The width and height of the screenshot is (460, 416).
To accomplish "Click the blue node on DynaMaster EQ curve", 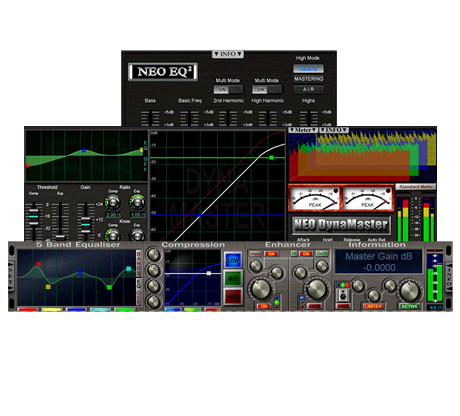I will [x=84, y=150].
